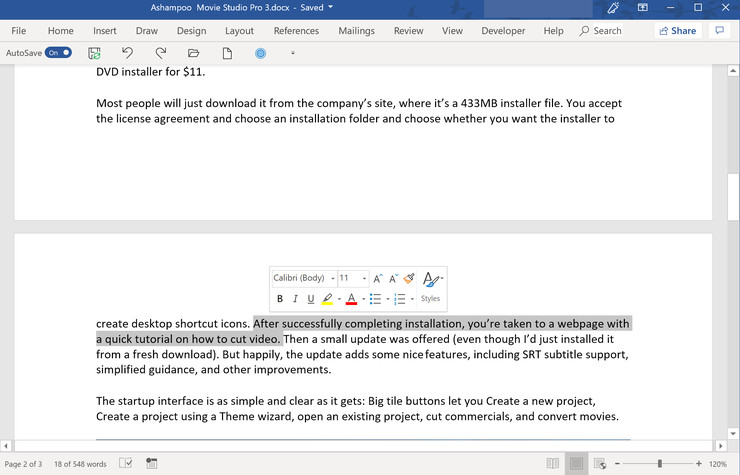The image size is (740, 475).
Task: Increase font size with Grow Font icon
Action: pyautogui.click(x=378, y=278)
